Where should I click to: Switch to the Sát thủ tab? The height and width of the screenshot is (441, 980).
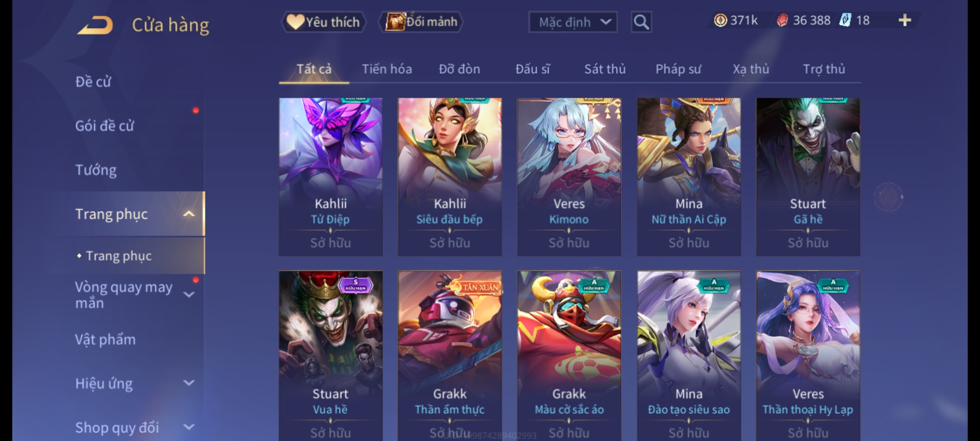(x=605, y=69)
